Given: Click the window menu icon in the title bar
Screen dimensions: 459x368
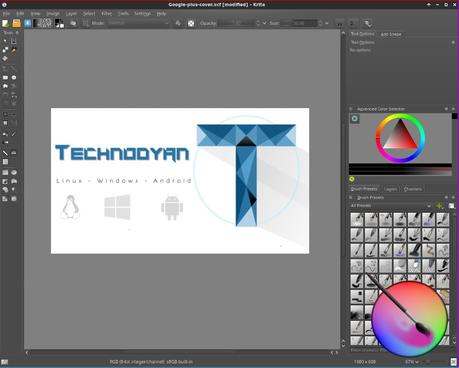Looking at the screenshot, I should (4, 5).
